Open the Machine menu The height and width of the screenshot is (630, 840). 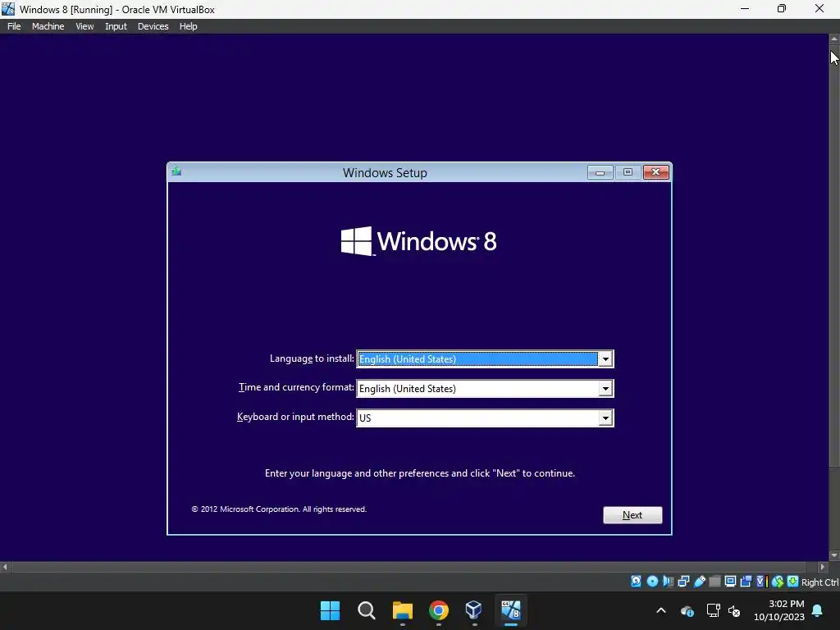pos(48,26)
